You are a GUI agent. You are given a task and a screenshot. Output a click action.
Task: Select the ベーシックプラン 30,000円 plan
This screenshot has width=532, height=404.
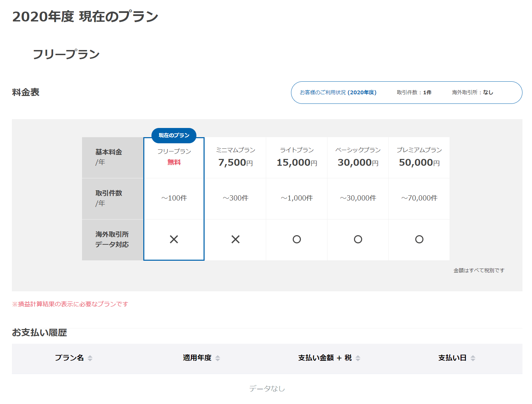point(358,158)
